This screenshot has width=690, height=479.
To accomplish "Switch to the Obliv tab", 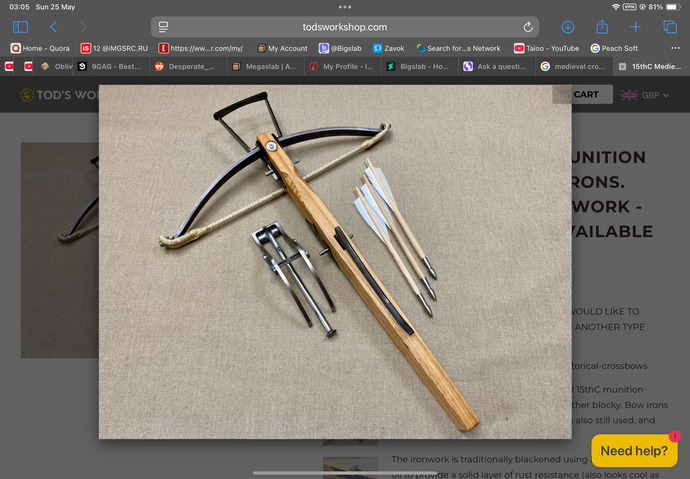I will click(56, 66).
